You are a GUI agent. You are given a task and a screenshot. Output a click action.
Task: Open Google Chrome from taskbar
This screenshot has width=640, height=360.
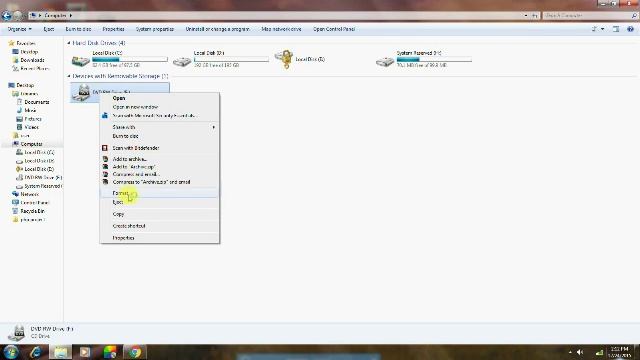pyautogui.click(x=135, y=352)
